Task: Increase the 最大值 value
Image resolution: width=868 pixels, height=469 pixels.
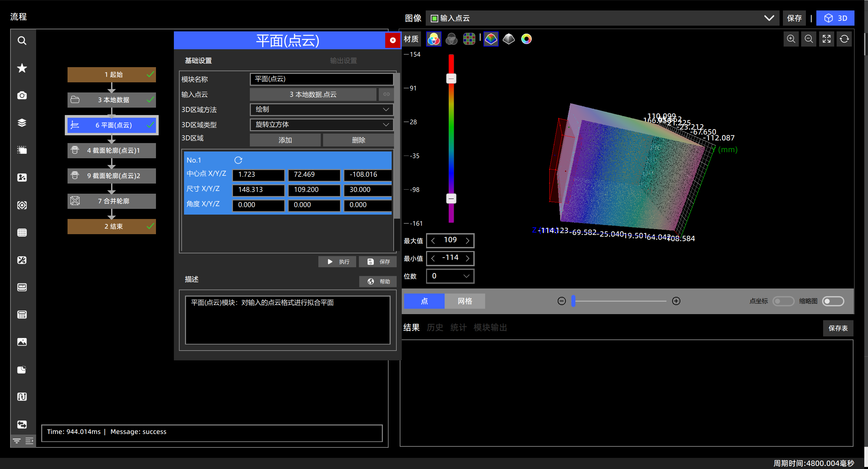Action: click(x=468, y=241)
